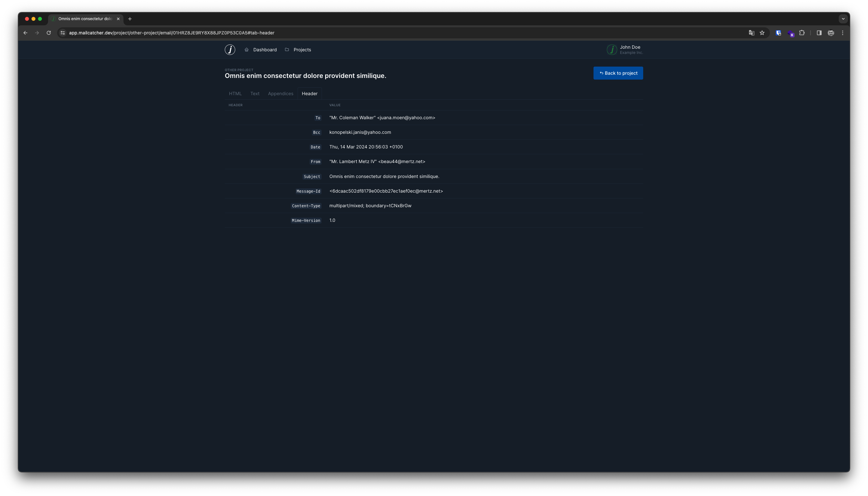Switch to the HTML tab
Viewport: 868px width, 496px height.
[x=235, y=93]
